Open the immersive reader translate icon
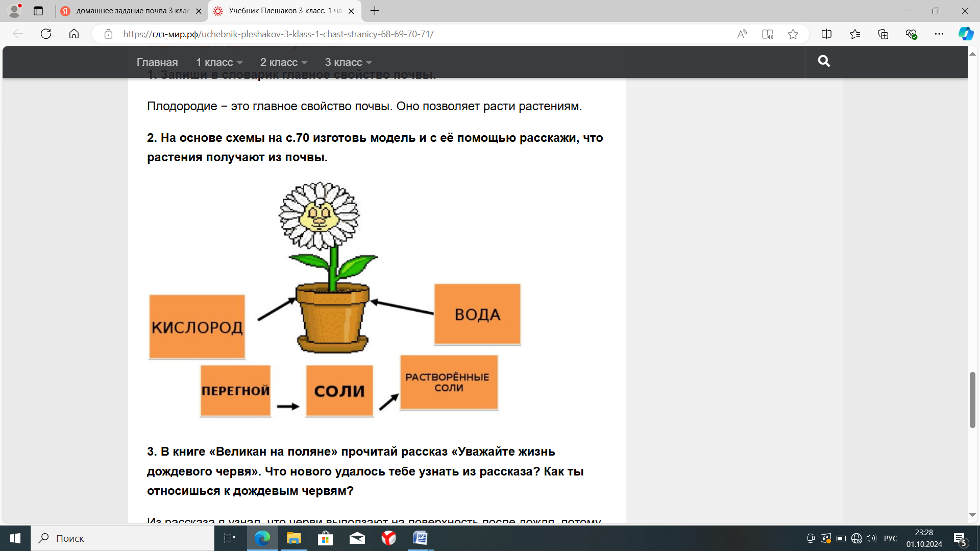The width and height of the screenshot is (980, 551). 768,34
